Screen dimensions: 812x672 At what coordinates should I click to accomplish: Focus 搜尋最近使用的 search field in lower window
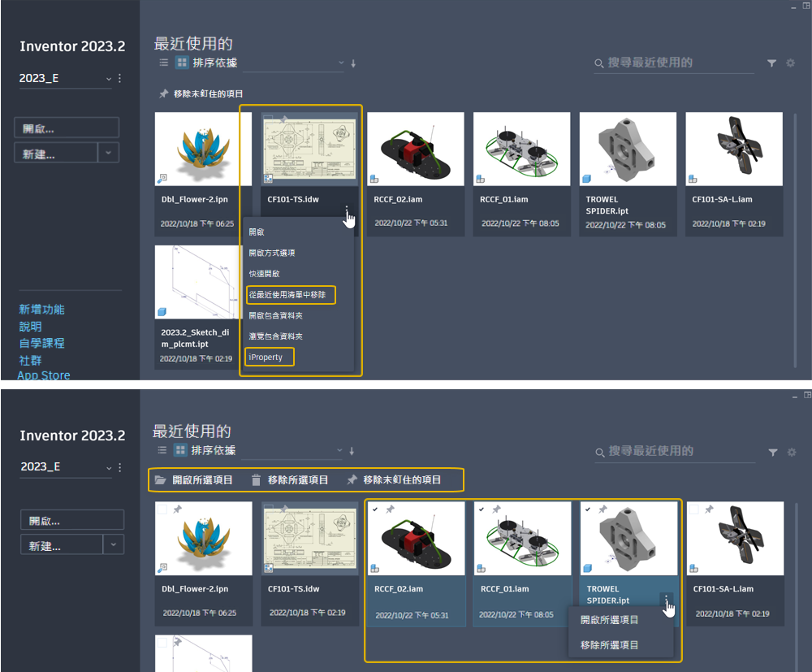(675, 452)
